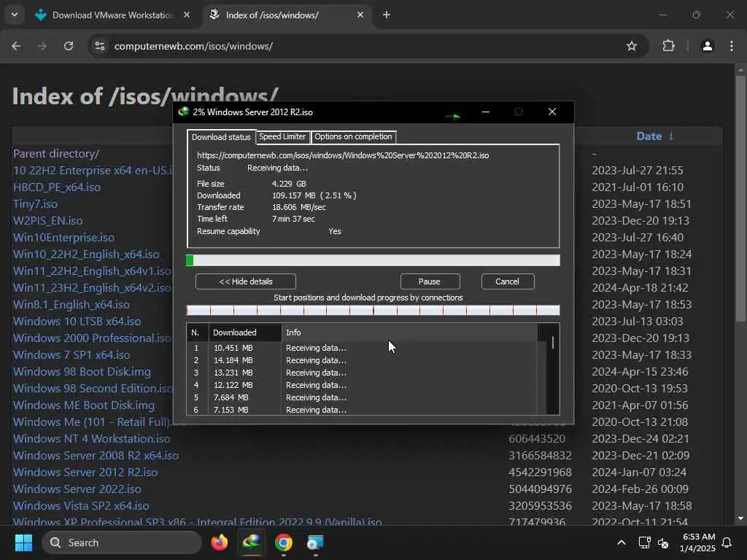The height and width of the screenshot is (560, 747).
Task: Open Windows 10 LTSB x64.iso link
Action: coord(77,322)
